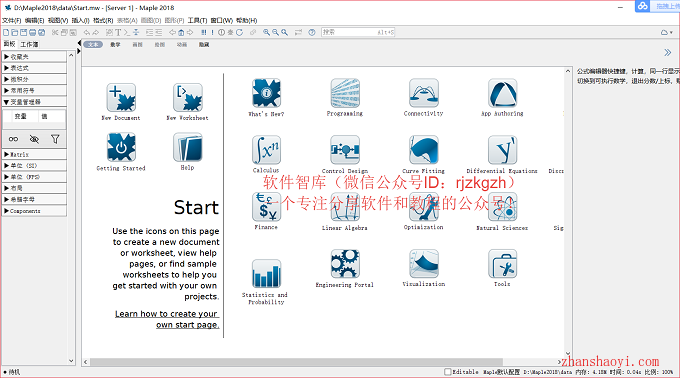Open the Engineering Portal gears icon
This screenshot has width=680, height=378.
coord(345,263)
